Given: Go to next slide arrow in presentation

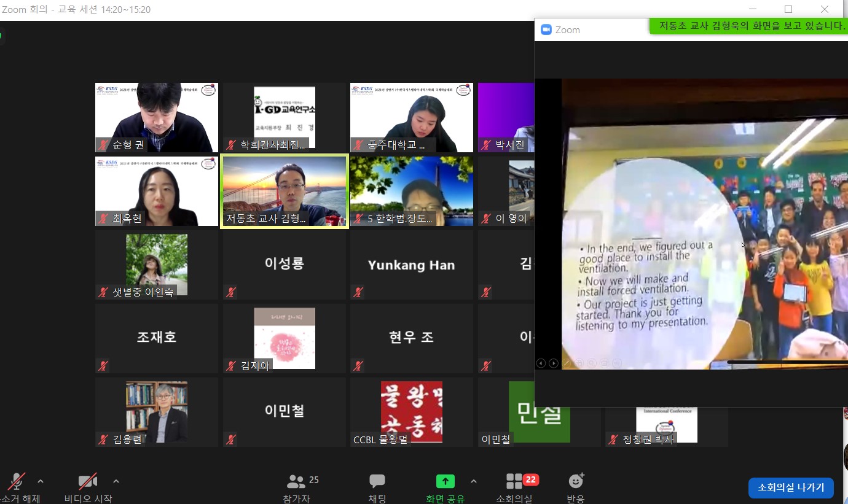Looking at the screenshot, I should click(554, 363).
